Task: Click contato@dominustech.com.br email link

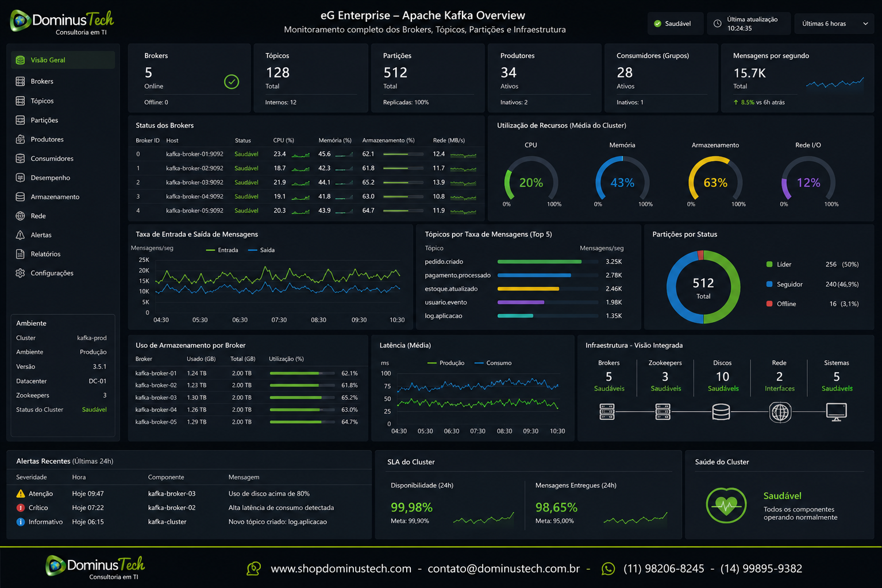Action: (x=503, y=568)
